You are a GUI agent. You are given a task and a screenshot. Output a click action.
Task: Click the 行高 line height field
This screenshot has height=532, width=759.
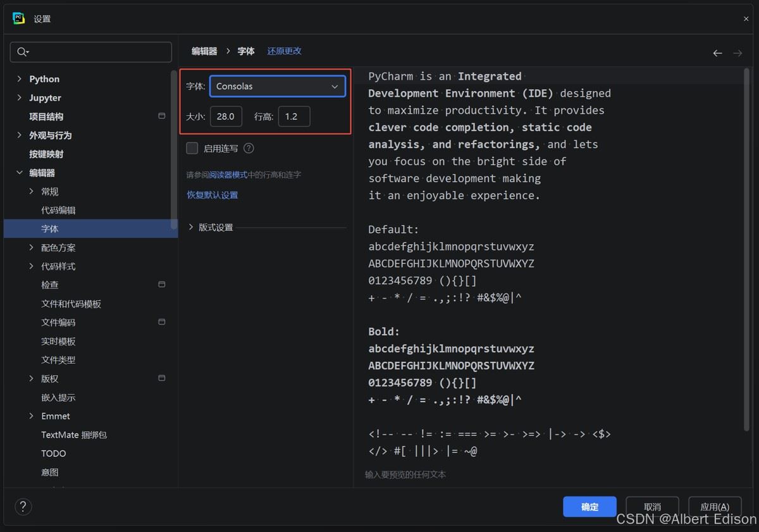pyautogui.click(x=294, y=116)
